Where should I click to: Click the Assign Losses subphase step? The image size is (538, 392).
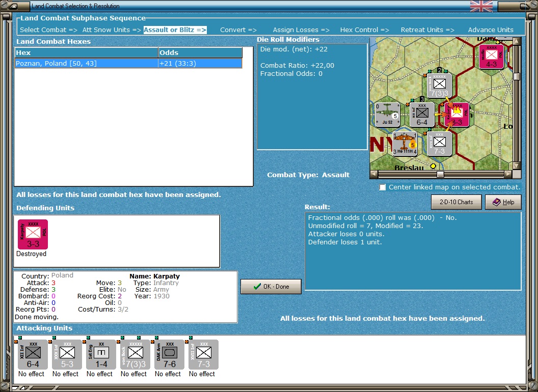(x=301, y=30)
